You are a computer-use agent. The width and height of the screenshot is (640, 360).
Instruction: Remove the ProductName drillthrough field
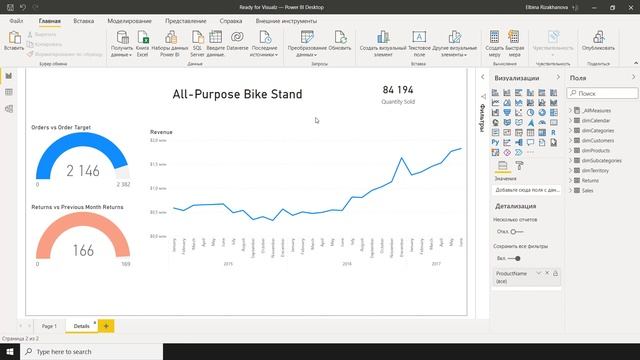pyautogui.click(x=547, y=273)
